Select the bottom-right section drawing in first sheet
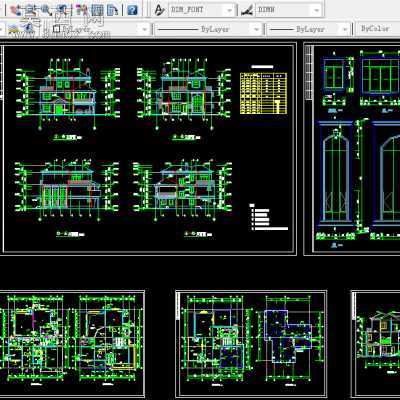This screenshot has width=400, height=400. point(183,190)
